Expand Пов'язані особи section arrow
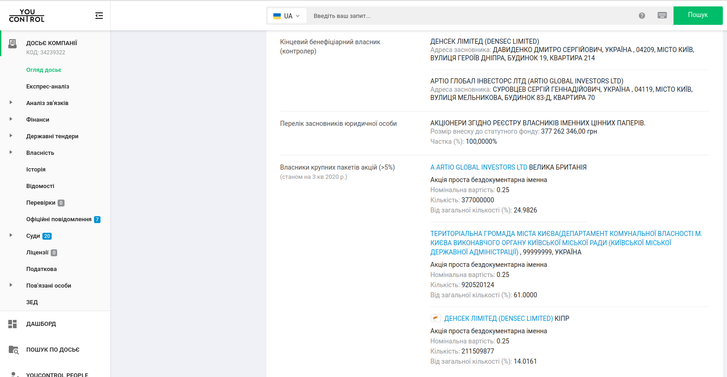 click(11, 285)
